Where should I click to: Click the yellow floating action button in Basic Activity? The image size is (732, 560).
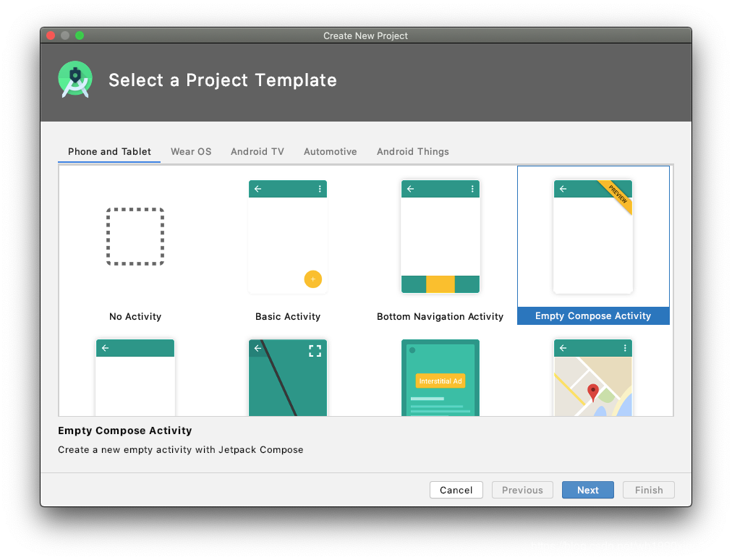tap(312, 279)
